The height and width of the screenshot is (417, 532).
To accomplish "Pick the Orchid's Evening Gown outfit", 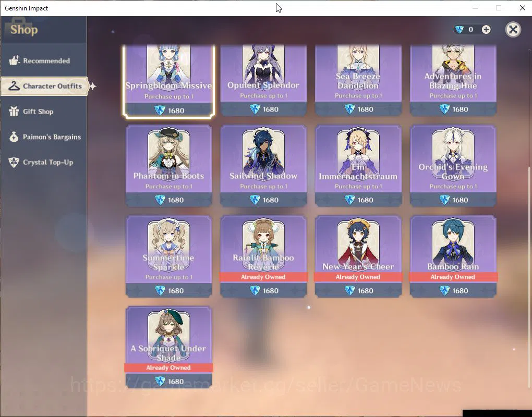I will (x=453, y=166).
